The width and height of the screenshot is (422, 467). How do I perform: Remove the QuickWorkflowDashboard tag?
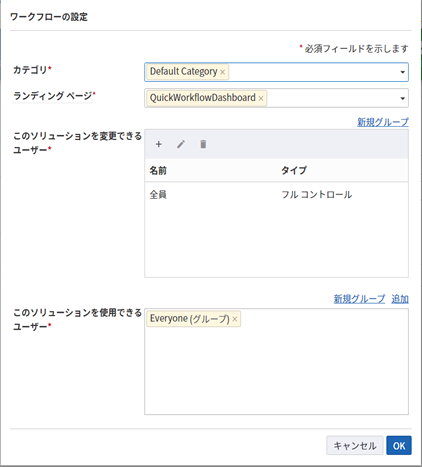pyautogui.click(x=261, y=98)
